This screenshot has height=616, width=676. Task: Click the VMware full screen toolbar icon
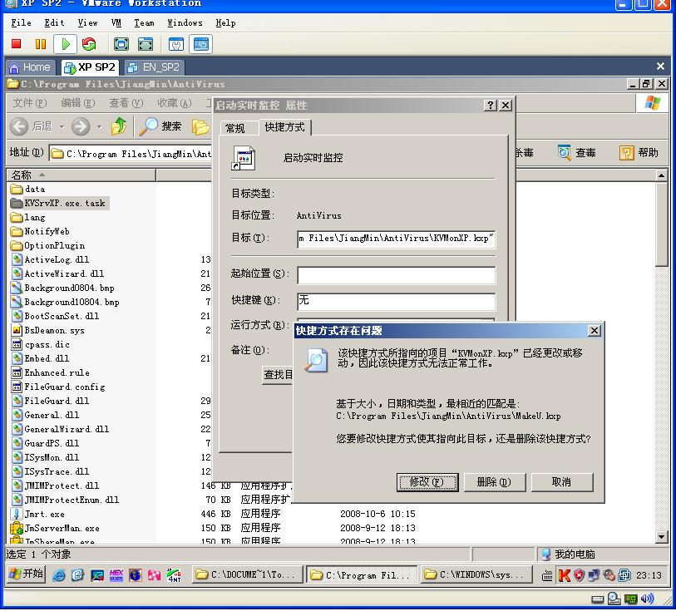point(121,44)
